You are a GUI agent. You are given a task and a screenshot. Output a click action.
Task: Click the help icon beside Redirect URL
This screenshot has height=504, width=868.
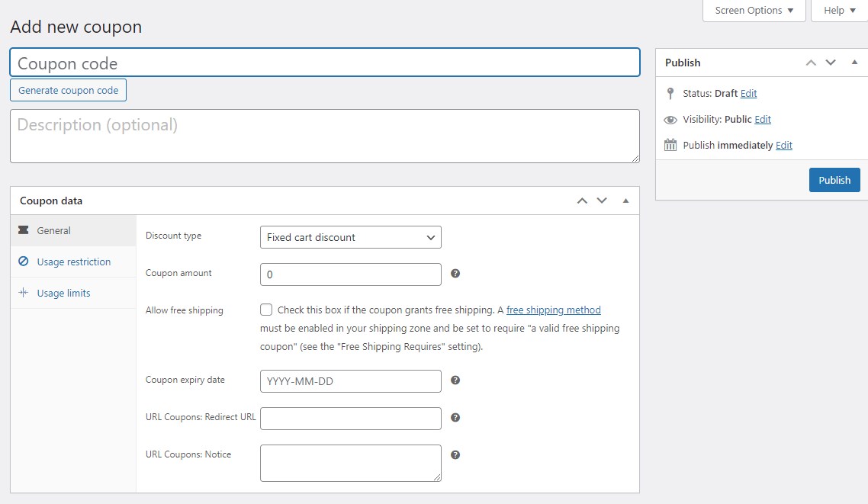point(455,418)
